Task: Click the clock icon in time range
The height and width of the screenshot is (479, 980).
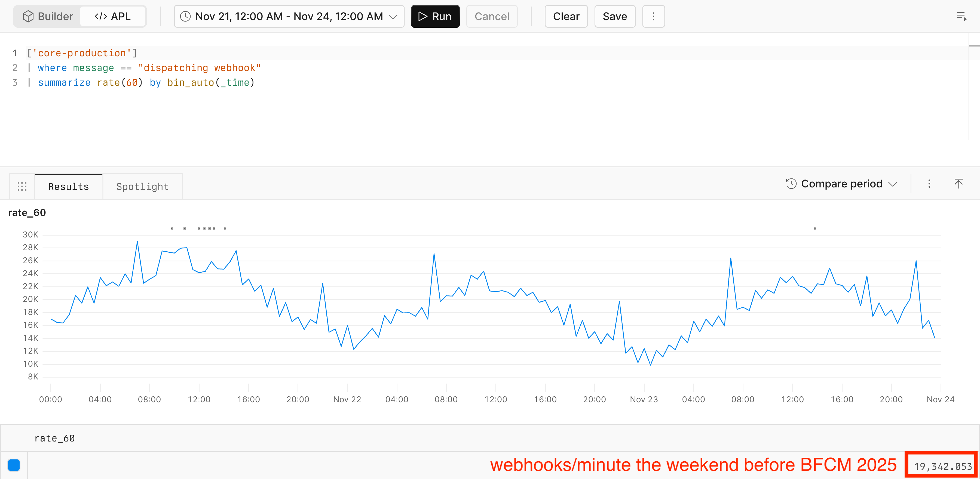Action: (185, 16)
